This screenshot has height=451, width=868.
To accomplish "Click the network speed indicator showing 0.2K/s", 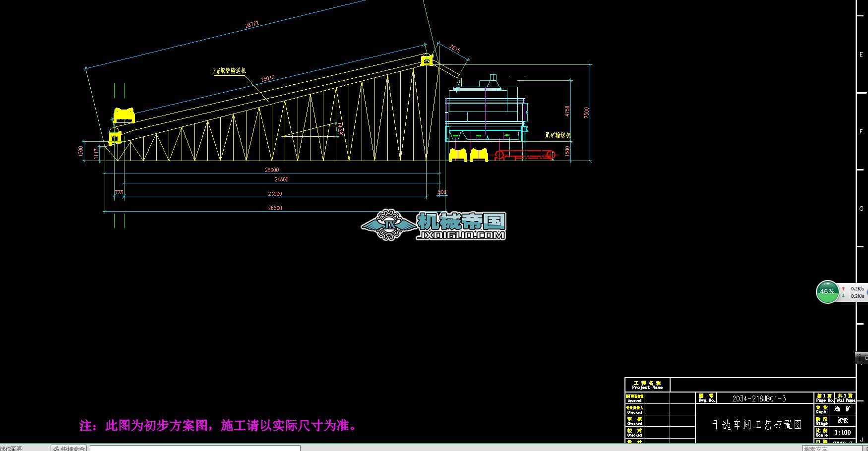I will tap(854, 292).
